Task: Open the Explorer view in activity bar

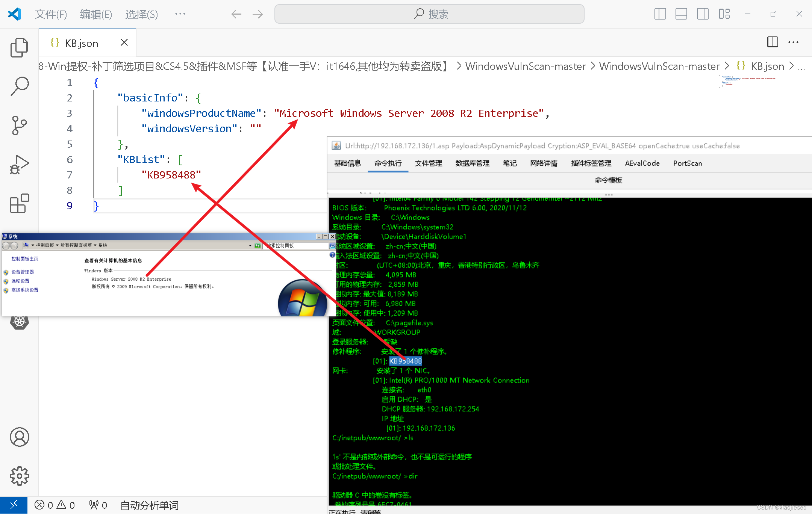Action: pos(19,48)
